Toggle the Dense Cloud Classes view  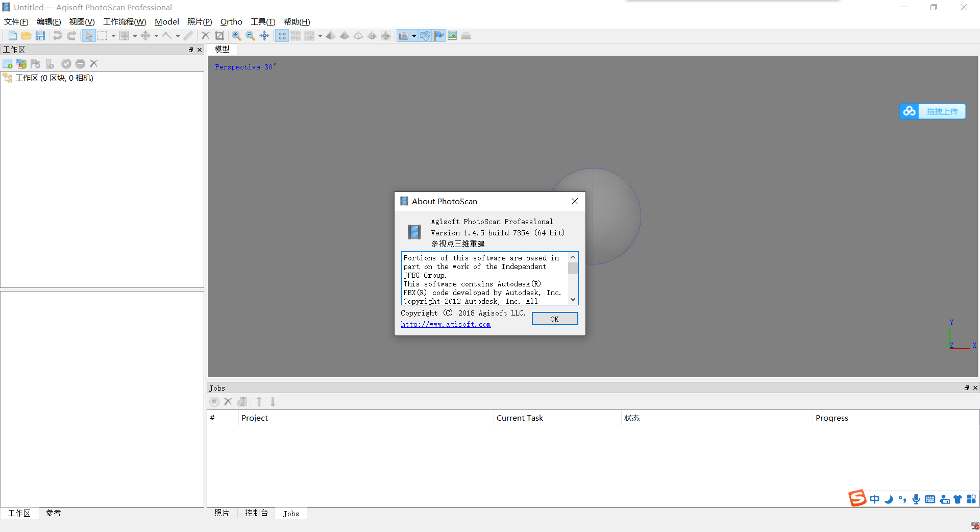pos(309,36)
